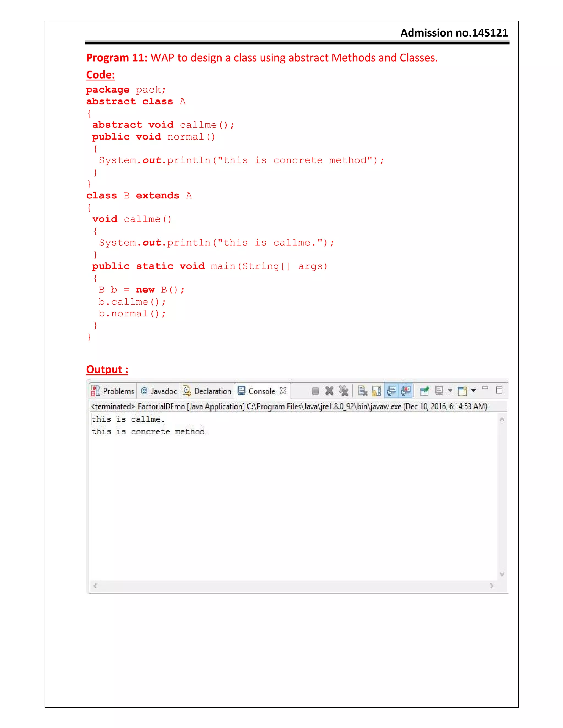Click Display Selected Console monitor icon
Screen dimensions: 563x728
[439, 390]
